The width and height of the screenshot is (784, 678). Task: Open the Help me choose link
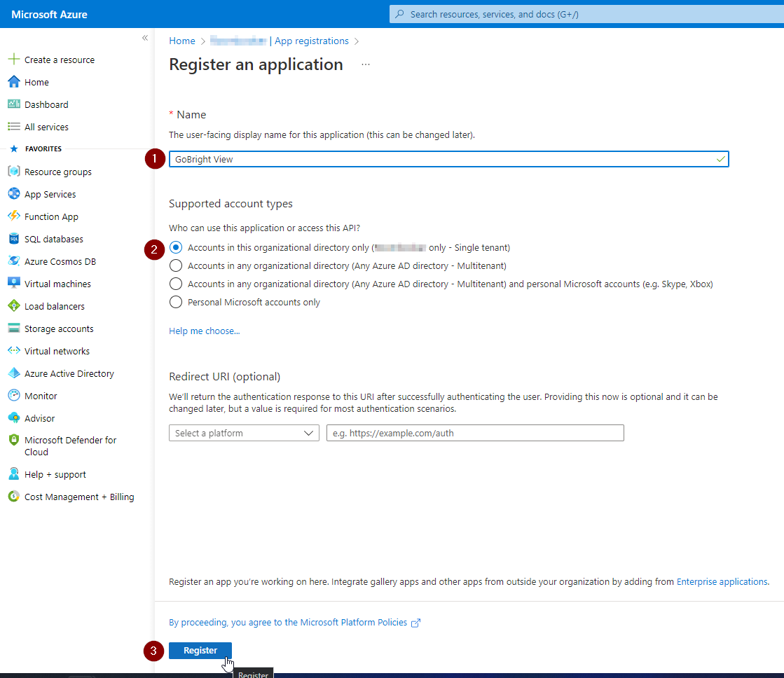point(204,331)
